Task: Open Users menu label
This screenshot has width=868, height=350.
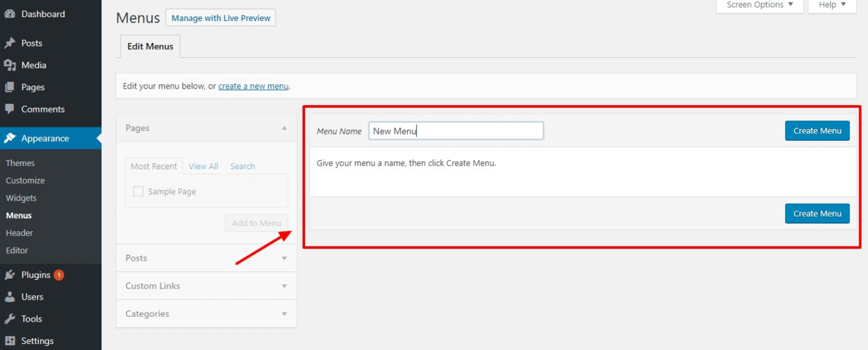Action: coord(33,297)
